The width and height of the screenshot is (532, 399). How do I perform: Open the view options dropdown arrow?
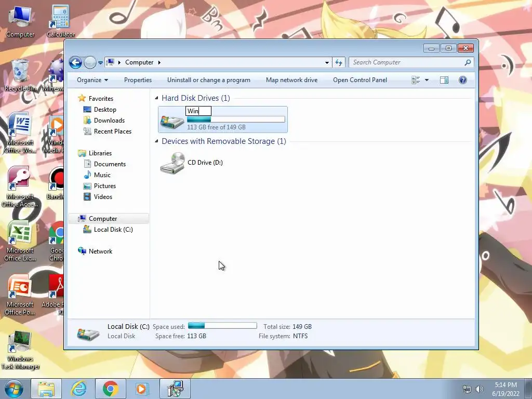pos(427,80)
